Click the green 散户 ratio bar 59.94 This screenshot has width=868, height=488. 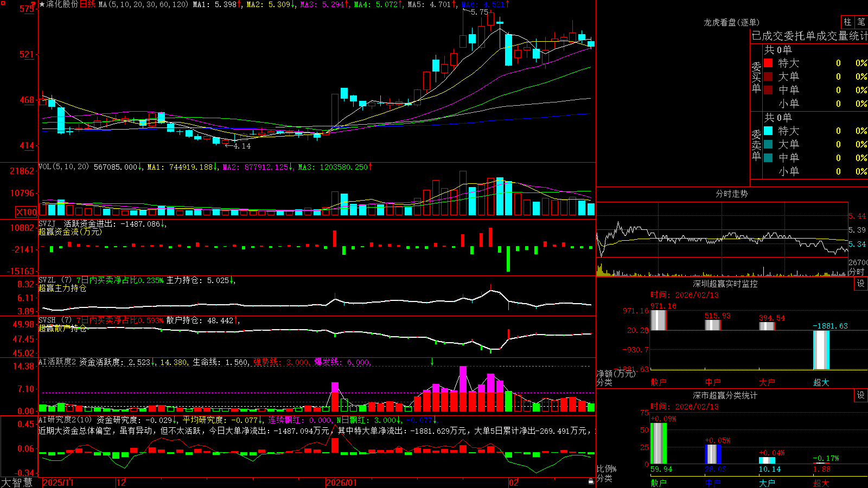click(658, 443)
